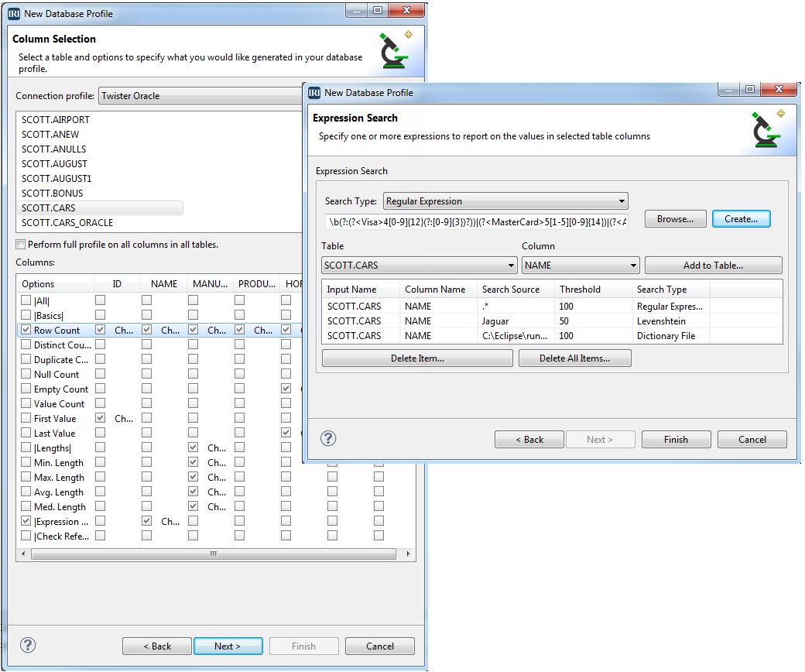Click the Threshold column header
Image resolution: width=805 pixels, height=672 pixels.
tap(593, 290)
